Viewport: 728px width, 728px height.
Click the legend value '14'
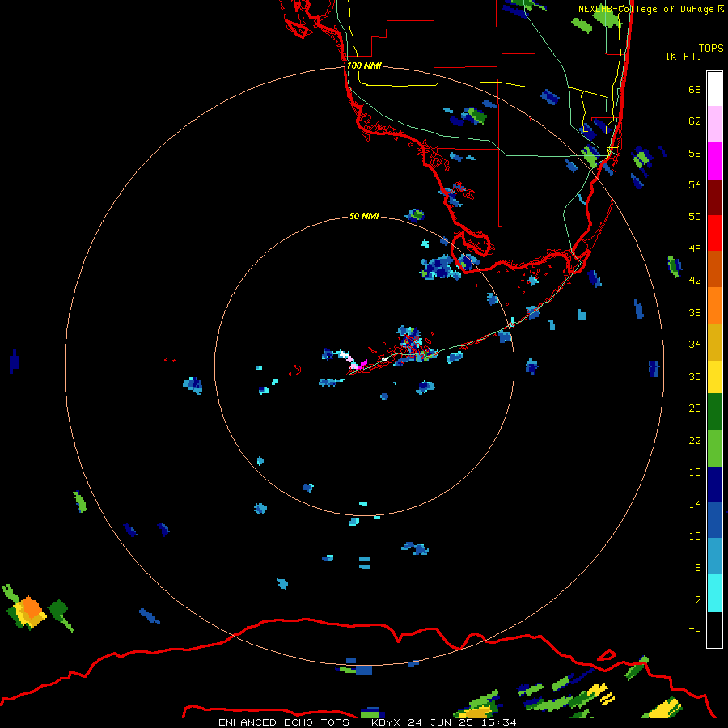(x=695, y=504)
